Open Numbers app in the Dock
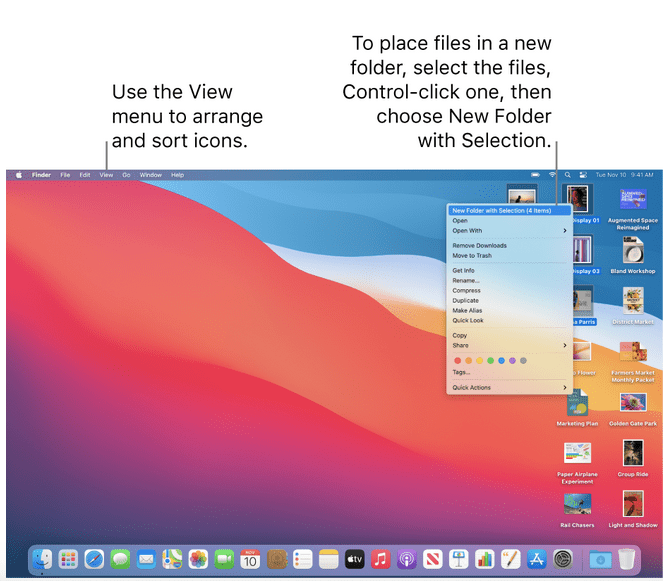Viewport: 663px width, 581px height. coord(485,560)
